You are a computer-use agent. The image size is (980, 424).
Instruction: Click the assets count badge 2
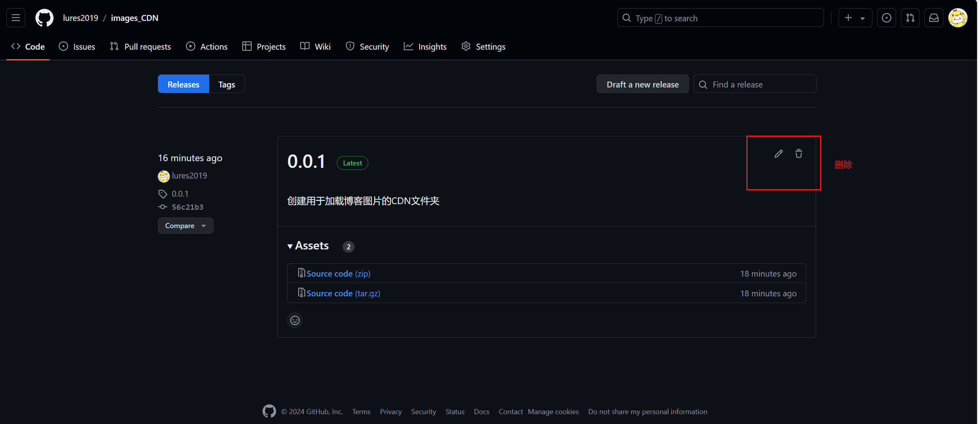coord(349,247)
